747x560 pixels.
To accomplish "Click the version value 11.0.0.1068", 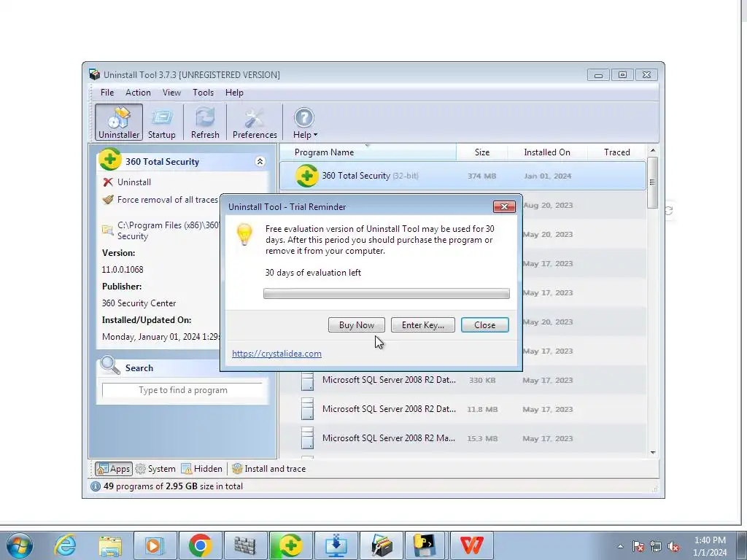I will pyautogui.click(x=123, y=270).
